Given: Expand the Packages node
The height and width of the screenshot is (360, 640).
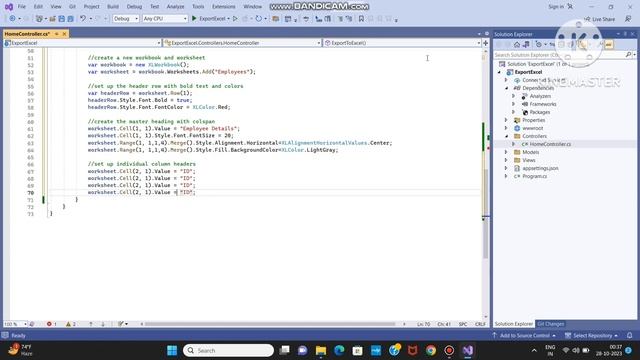Looking at the screenshot, I should tap(514, 112).
